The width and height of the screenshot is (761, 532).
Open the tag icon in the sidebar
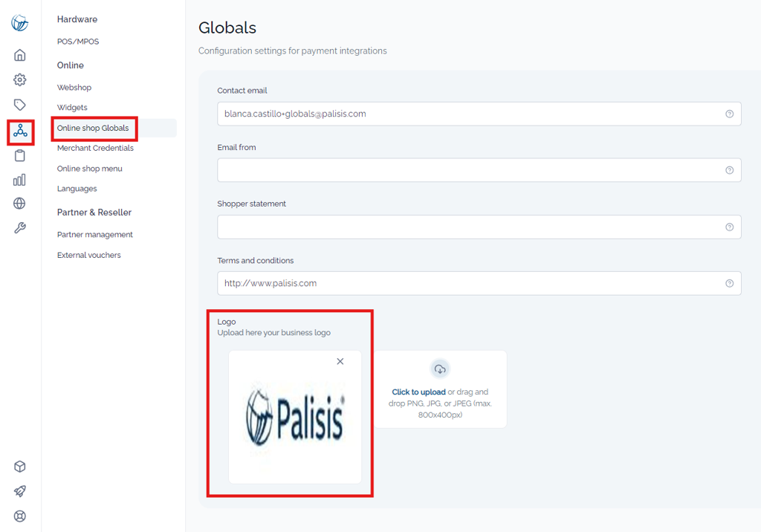(20, 105)
